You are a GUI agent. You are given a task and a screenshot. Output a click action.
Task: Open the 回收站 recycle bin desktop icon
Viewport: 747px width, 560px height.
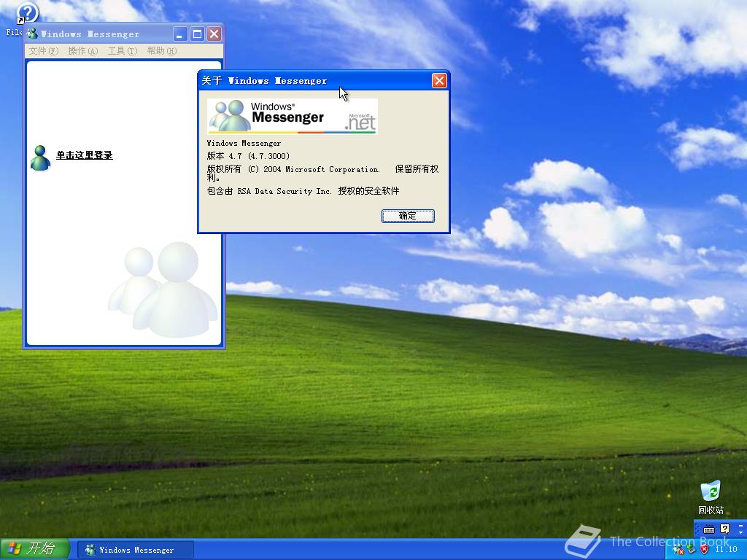pos(711,497)
